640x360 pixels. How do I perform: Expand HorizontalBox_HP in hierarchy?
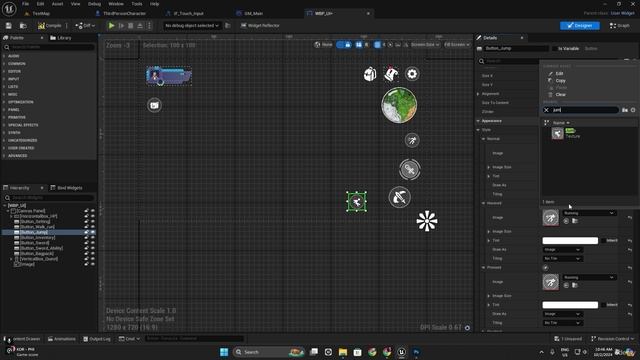click(11, 216)
